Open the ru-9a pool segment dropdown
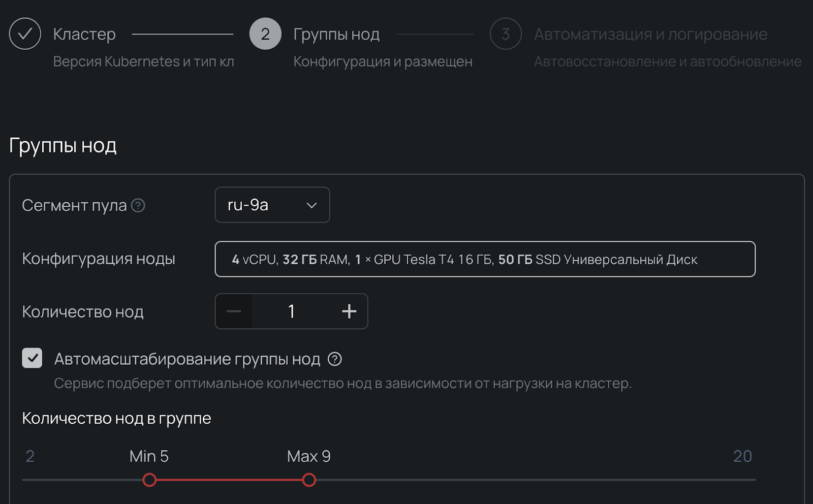Screen dimensions: 813x504 [272, 205]
